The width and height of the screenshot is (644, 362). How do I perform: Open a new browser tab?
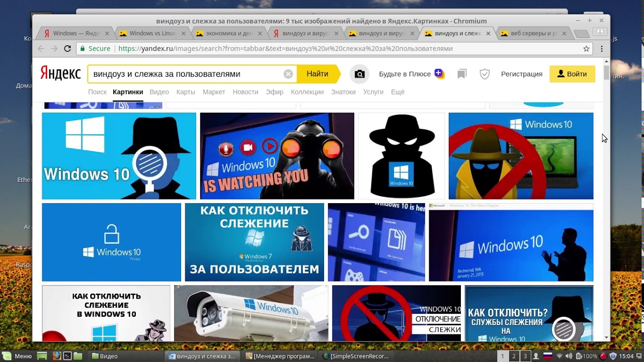click(x=581, y=34)
